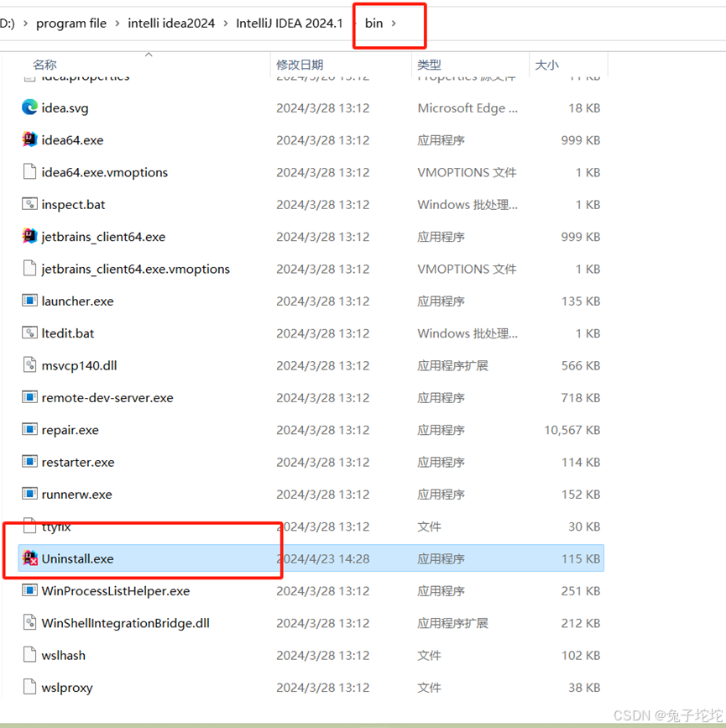Click the 应用程序扩展 type of msvcp140.dll
Image resolution: width=726 pixels, height=728 pixels.
pos(452,365)
